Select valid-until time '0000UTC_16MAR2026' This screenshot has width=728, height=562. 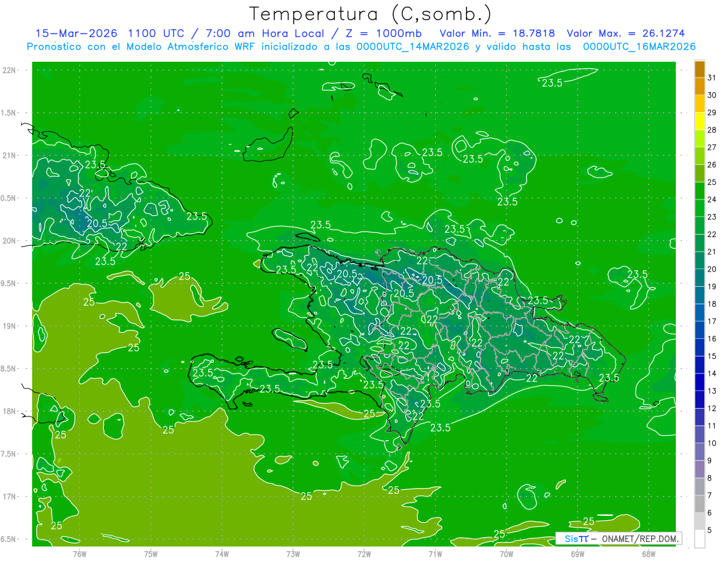[639, 47]
